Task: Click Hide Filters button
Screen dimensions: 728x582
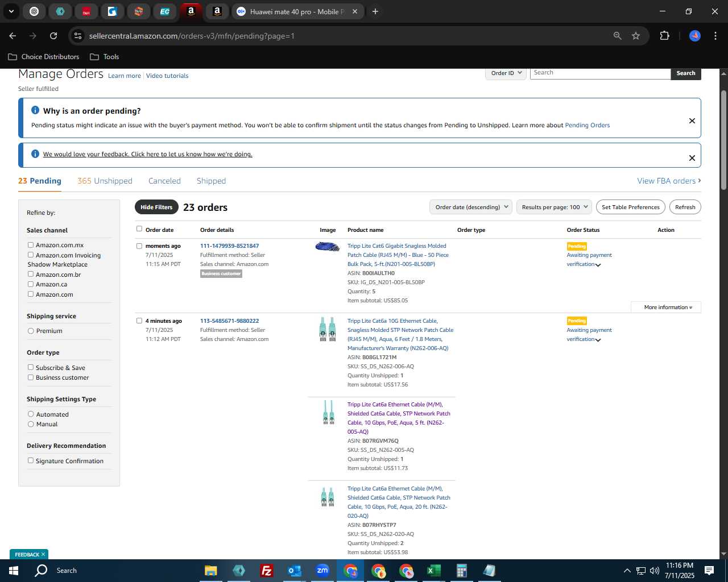Action: click(156, 207)
